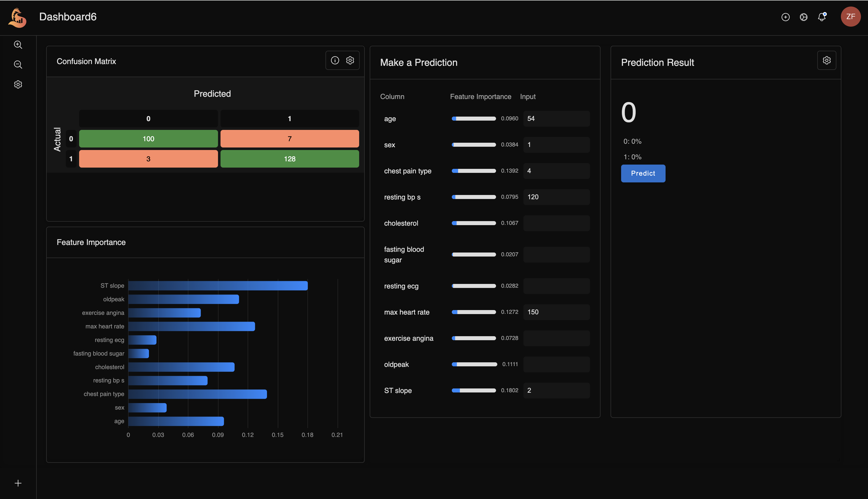
Task: Click the orange cell showing 7
Action: click(289, 138)
